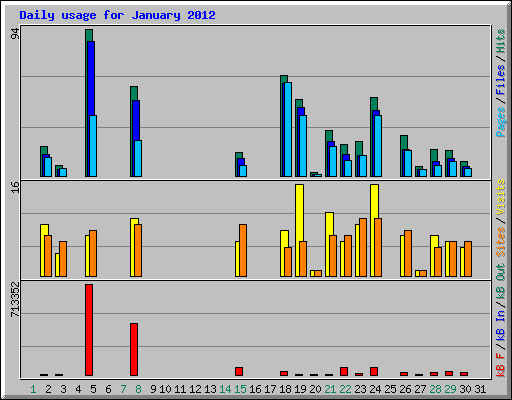
Task: Click the green x-axis day label '7'
Action: point(123,389)
